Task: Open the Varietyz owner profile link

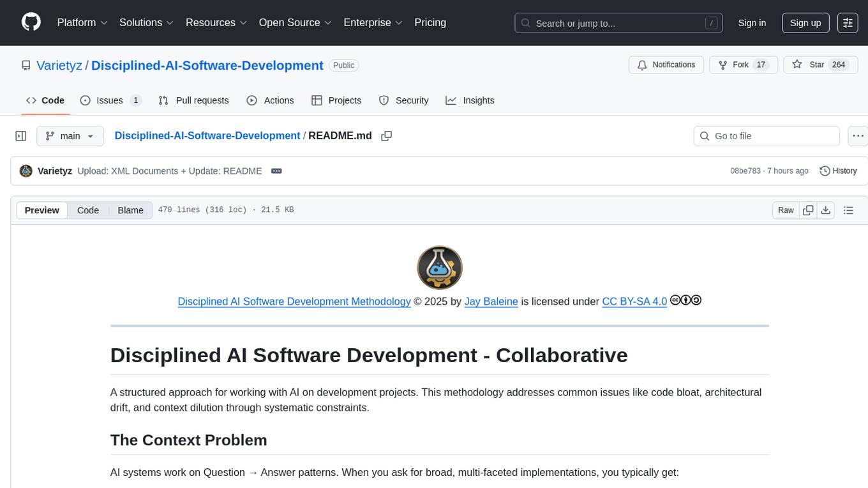Action: point(59,65)
